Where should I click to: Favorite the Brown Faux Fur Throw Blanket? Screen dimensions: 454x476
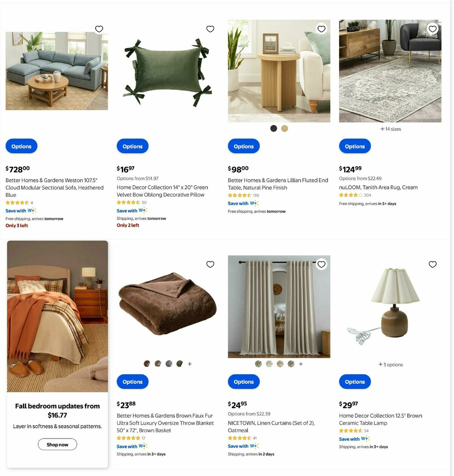click(x=210, y=264)
